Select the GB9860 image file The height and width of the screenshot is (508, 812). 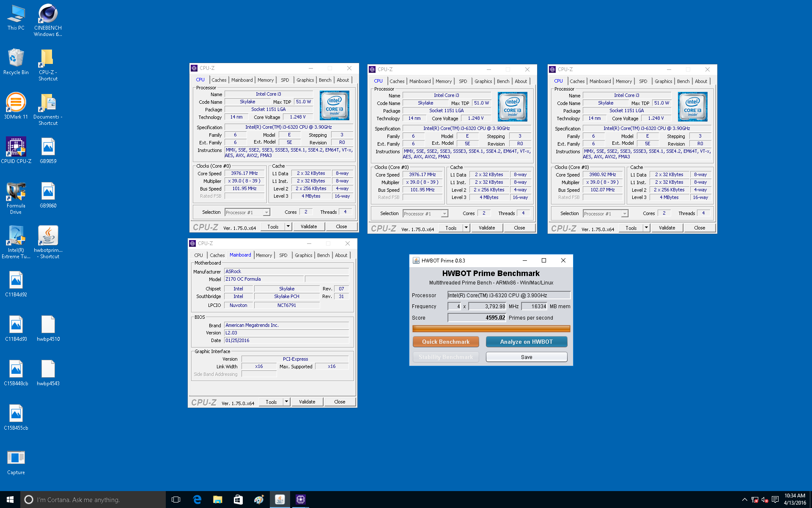click(x=48, y=195)
